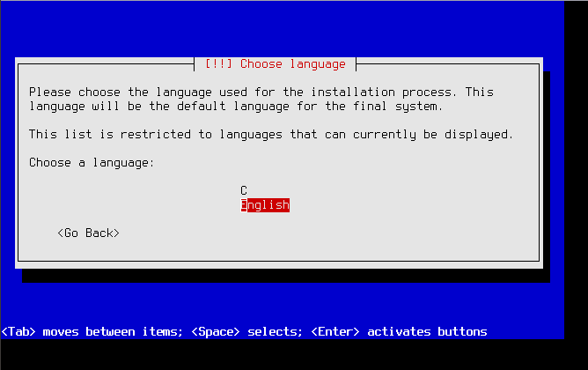Click the 'default language for the final system' line
Viewport: 588px width, 370px height.
(236, 107)
